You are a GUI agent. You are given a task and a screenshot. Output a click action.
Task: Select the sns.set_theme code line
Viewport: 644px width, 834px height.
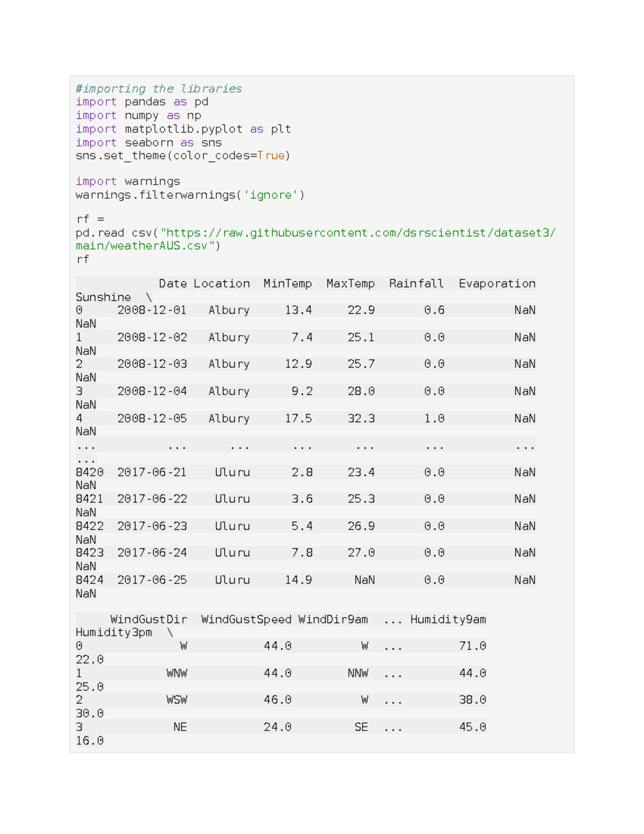[x=182, y=156]
